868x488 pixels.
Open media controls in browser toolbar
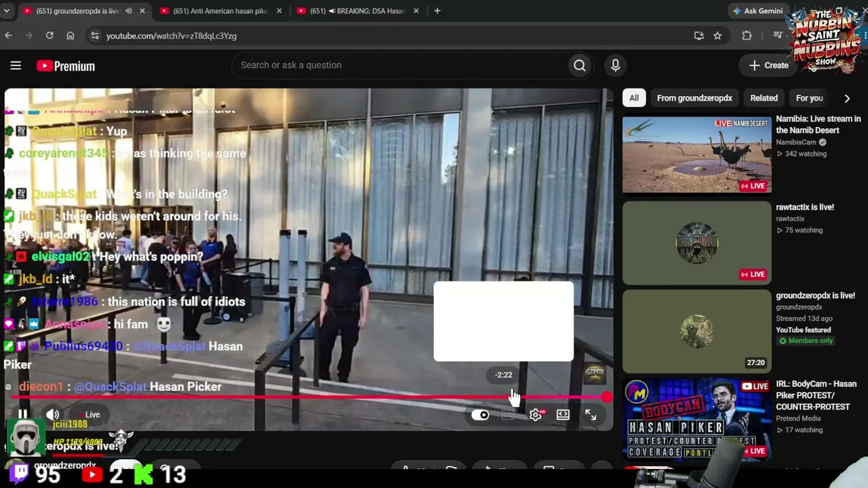pyautogui.click(x=777, y=36)
